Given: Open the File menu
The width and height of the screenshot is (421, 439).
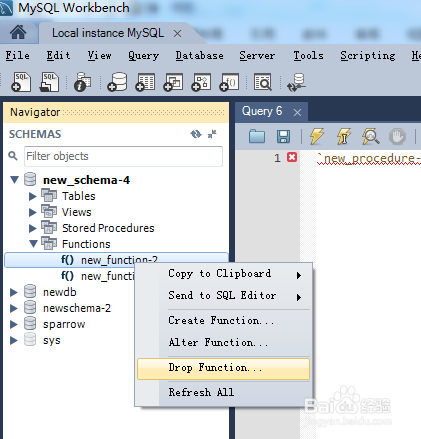Looking at the screenshot, I should click(x=18, y=55).
